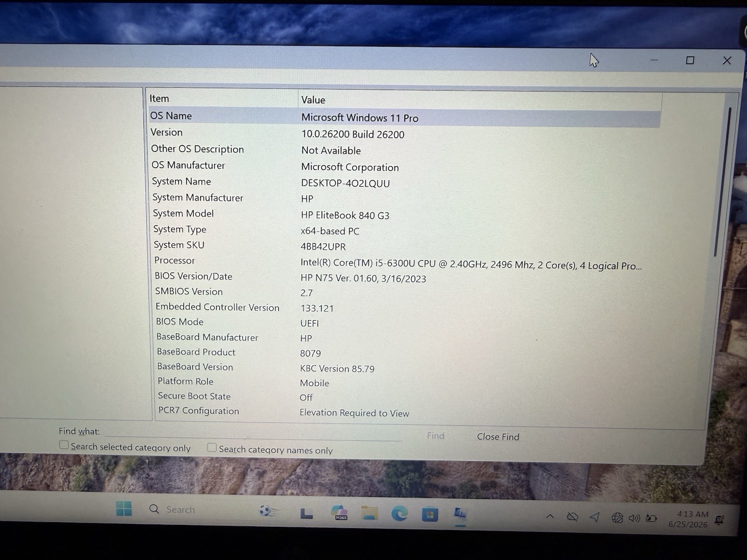Open the volume speaker tray icon
The image size is (747, 560).
(x=634, y=518)
